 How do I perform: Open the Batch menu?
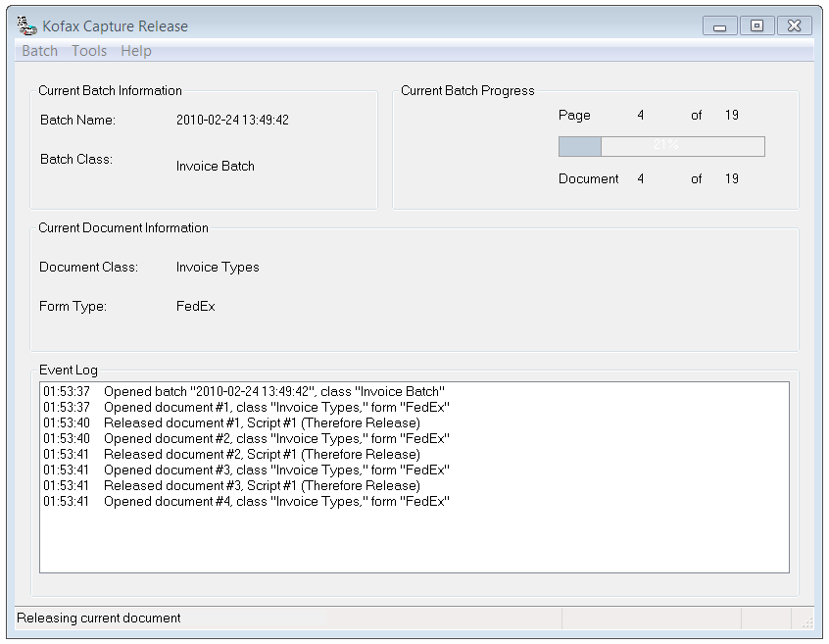click(x=38, y=51)
